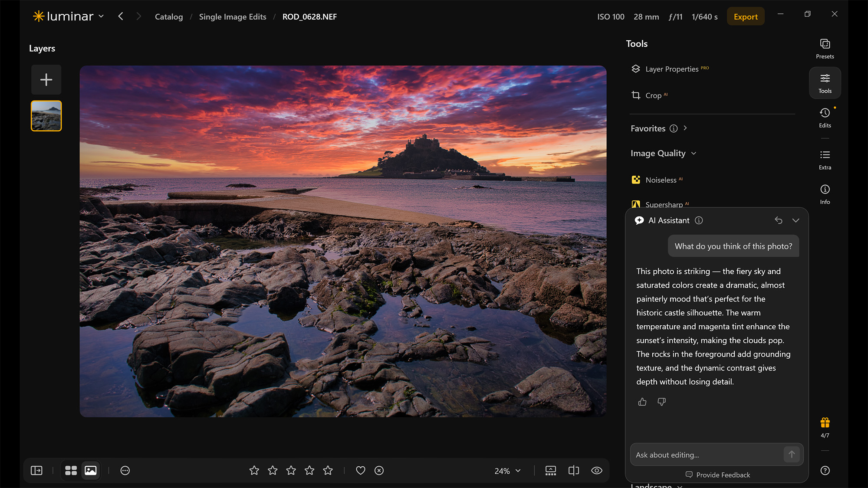Rate the photo with the first star
The height and width of the screenshot is (488, 868).
[254, 470]
